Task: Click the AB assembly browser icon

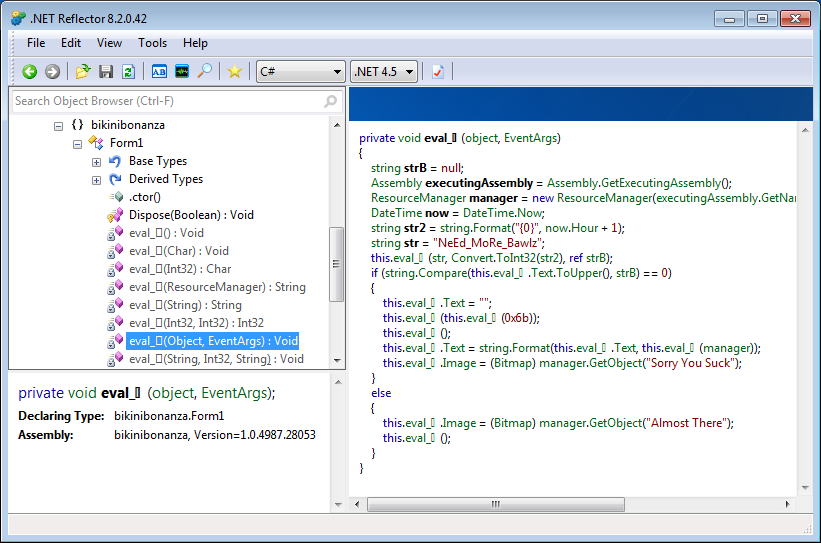Action: [159, 71]
